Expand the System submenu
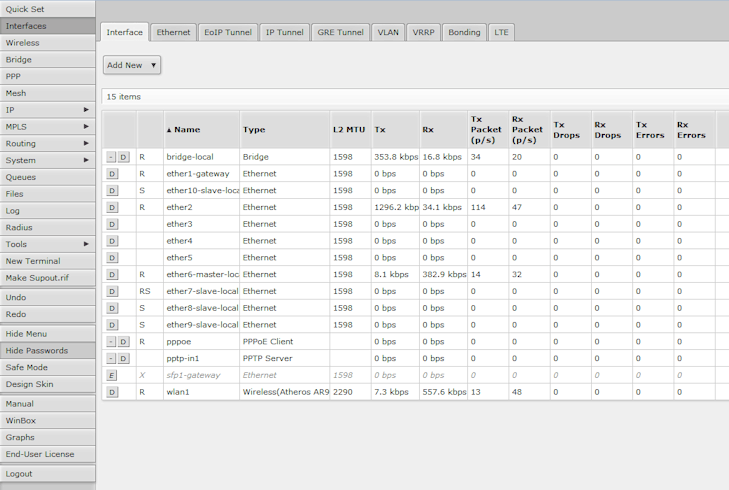 (x=47, y=160)
